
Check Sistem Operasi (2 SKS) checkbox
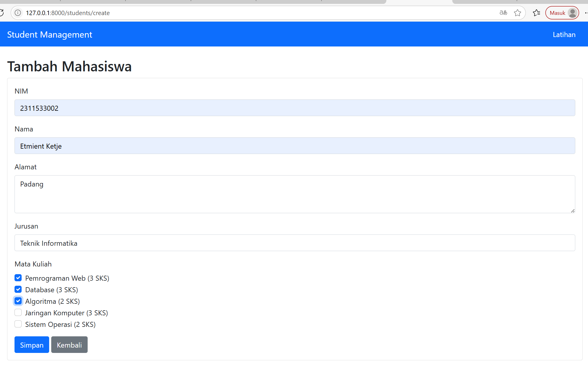tap(18, 324)
